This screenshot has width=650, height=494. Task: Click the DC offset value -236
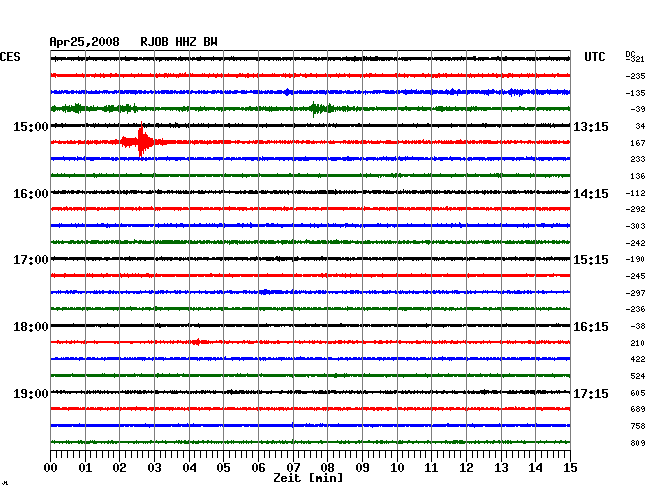pos(635,309)
